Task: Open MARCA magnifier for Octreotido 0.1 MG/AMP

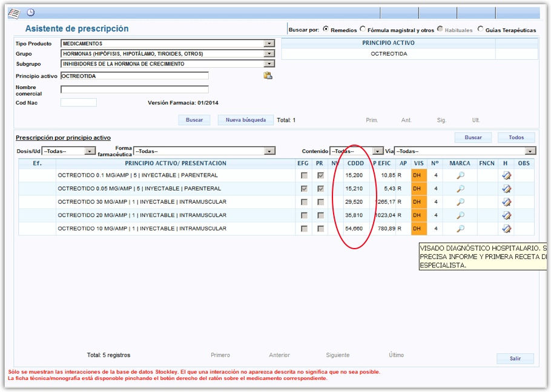Action: pos(460,175)
